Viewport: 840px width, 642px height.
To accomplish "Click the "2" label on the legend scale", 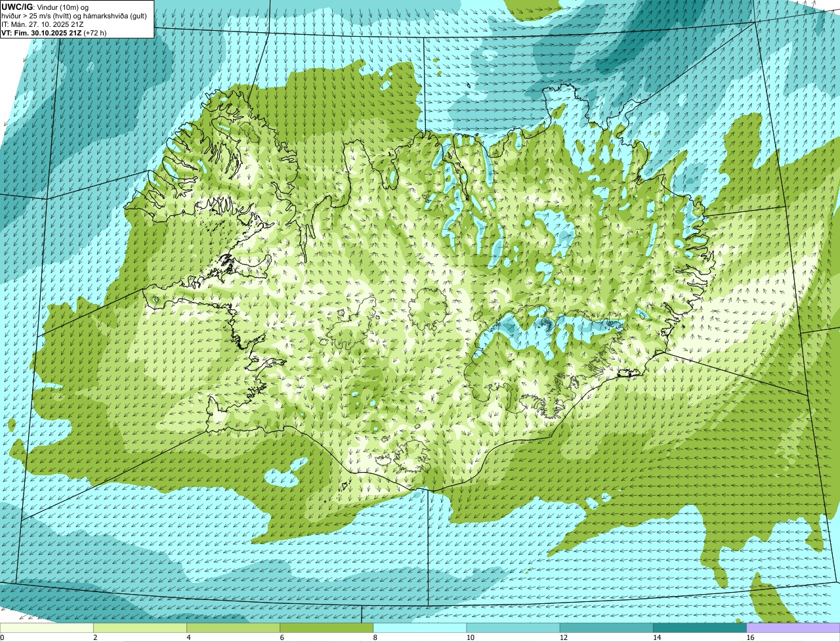I will (95, 637).
